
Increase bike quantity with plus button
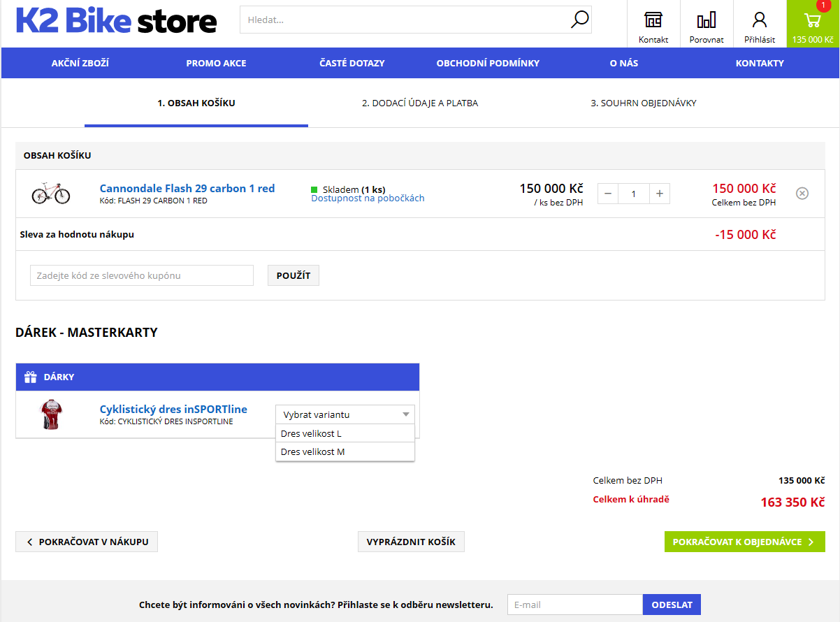click(x=660, y=194)
